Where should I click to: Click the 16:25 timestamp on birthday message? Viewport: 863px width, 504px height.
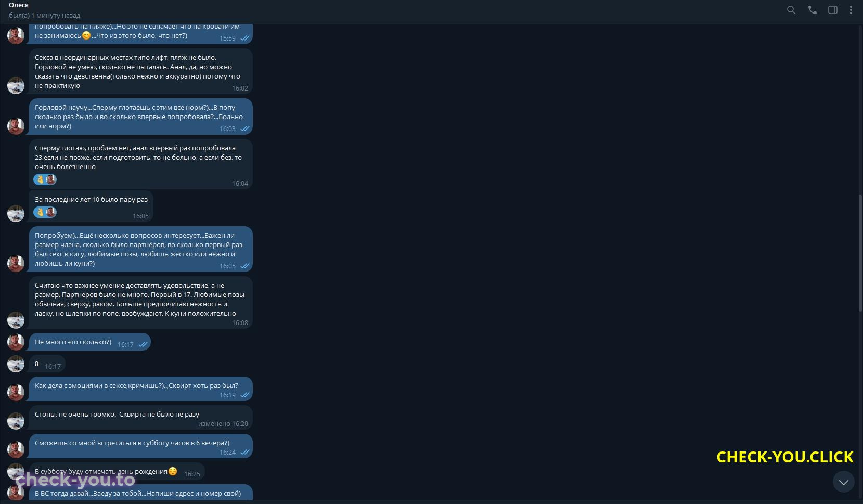click(192, 474)
